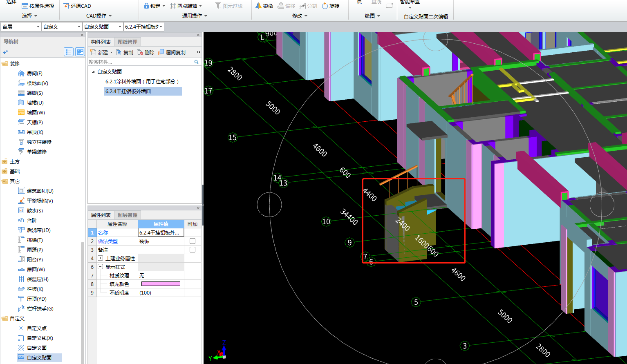Select 墙面(W) component
The image size is (627, 364).
[31, 113]
